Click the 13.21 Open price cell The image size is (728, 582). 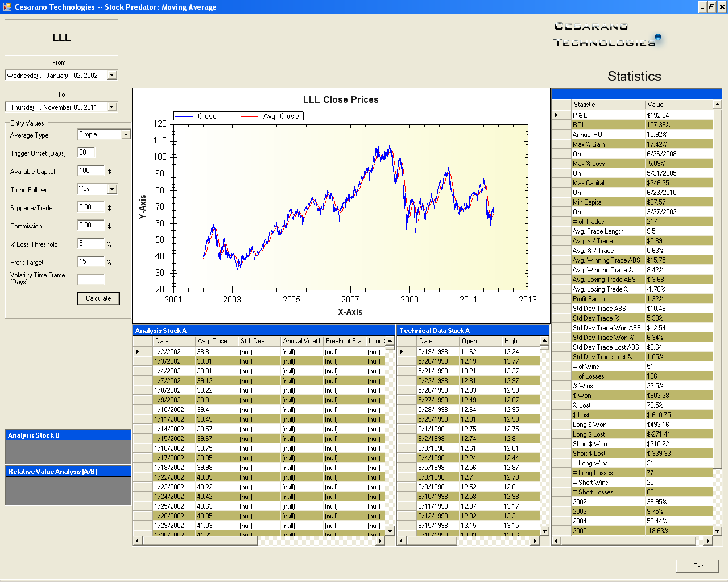click(480, 371)
